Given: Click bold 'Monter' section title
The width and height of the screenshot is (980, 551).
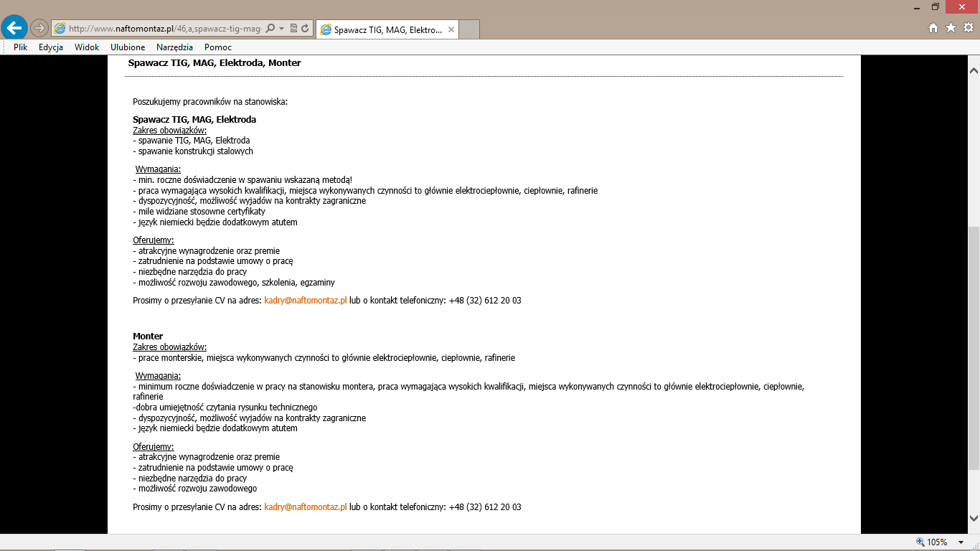Looking at the screenshot, I should [x=148, y=336].
